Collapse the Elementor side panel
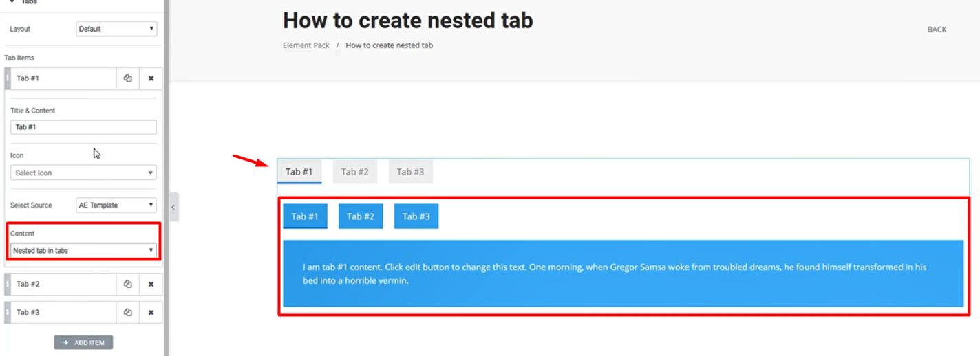The width and height of the screenshot is (980, 356). tap(173, 207)
